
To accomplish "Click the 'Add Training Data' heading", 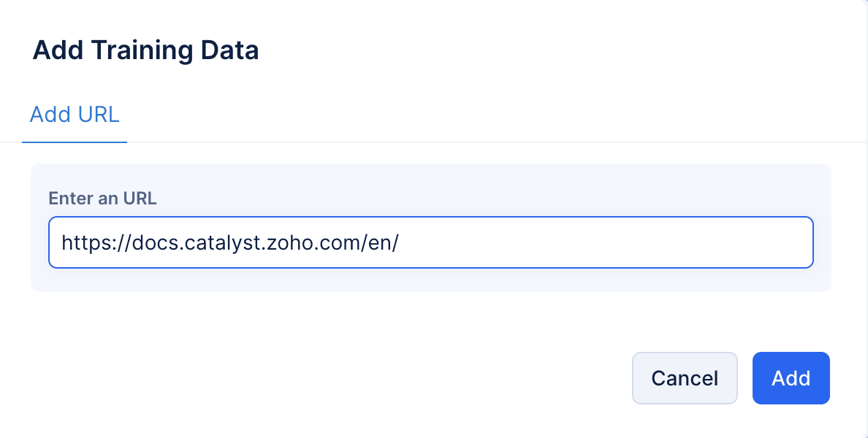I will (x=145, y=50).
